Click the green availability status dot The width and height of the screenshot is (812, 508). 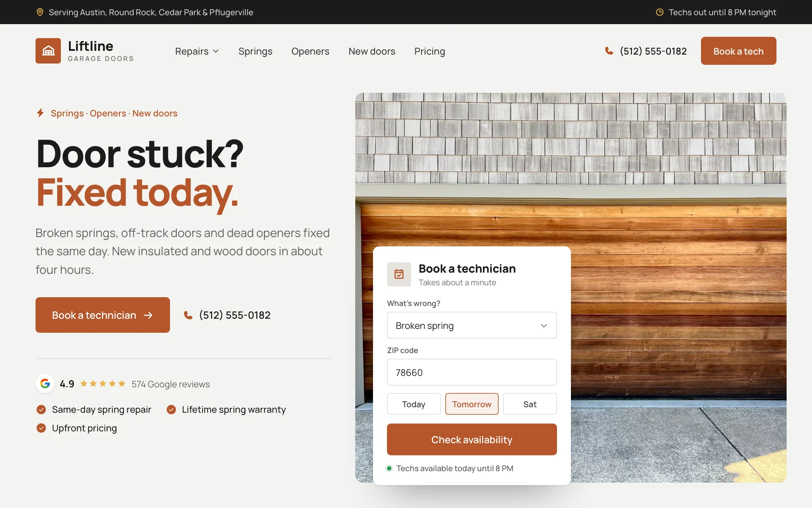(389, 468)
